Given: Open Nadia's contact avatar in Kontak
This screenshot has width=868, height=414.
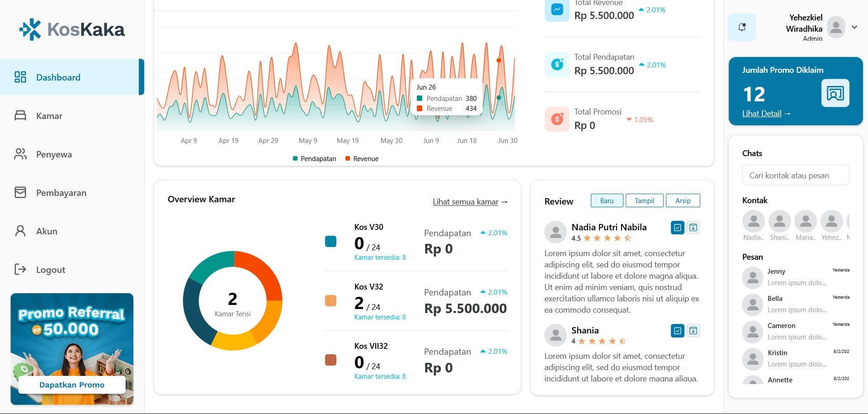Looking at the screenshot, I should pyautogui.click(x=753, y=221).
